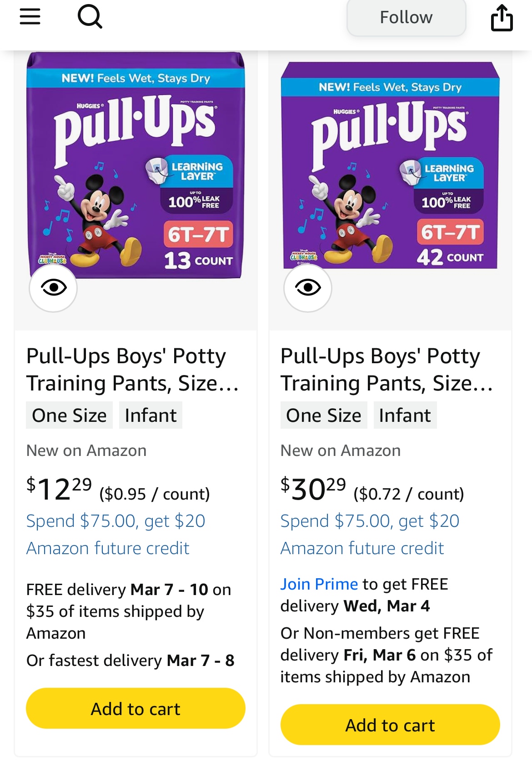Screen dimensions: 532x766
Task: Click the Join Prime link
Action: coord(319,584)
